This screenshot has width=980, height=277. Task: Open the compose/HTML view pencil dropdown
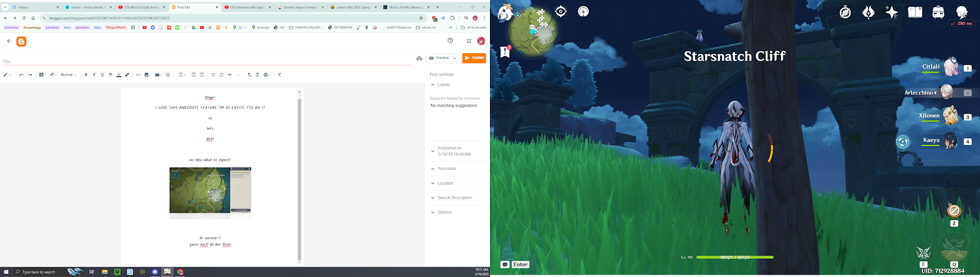[7, 75]
